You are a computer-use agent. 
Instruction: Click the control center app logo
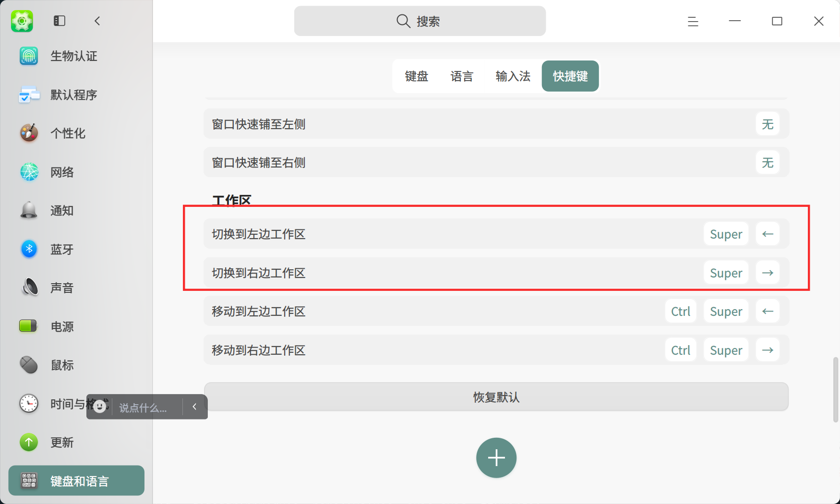pos(22,21)
